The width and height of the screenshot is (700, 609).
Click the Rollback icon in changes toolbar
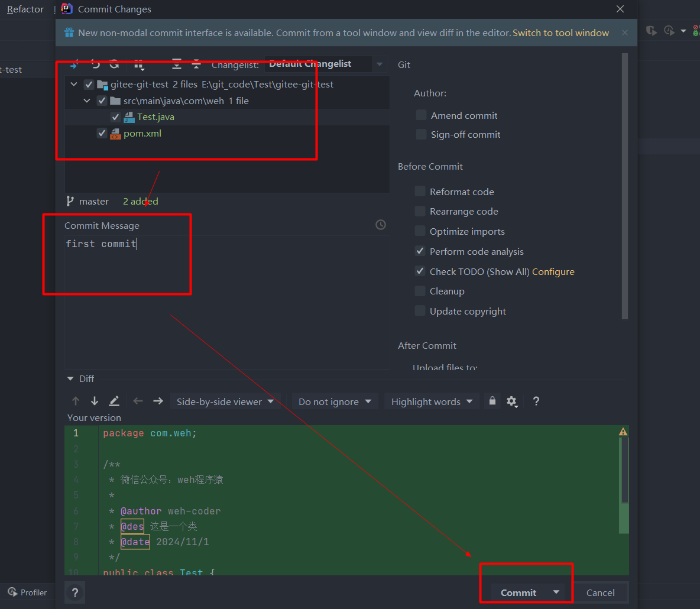(95, 64)
